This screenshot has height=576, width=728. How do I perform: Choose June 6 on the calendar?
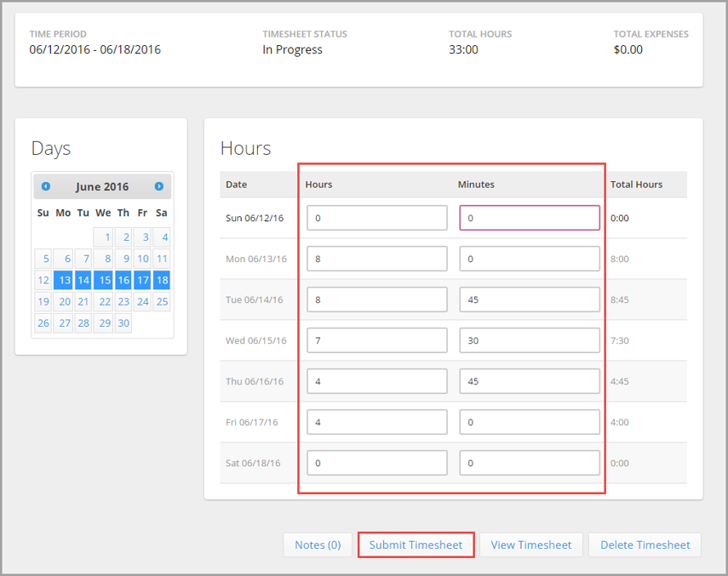pos(63,259)
